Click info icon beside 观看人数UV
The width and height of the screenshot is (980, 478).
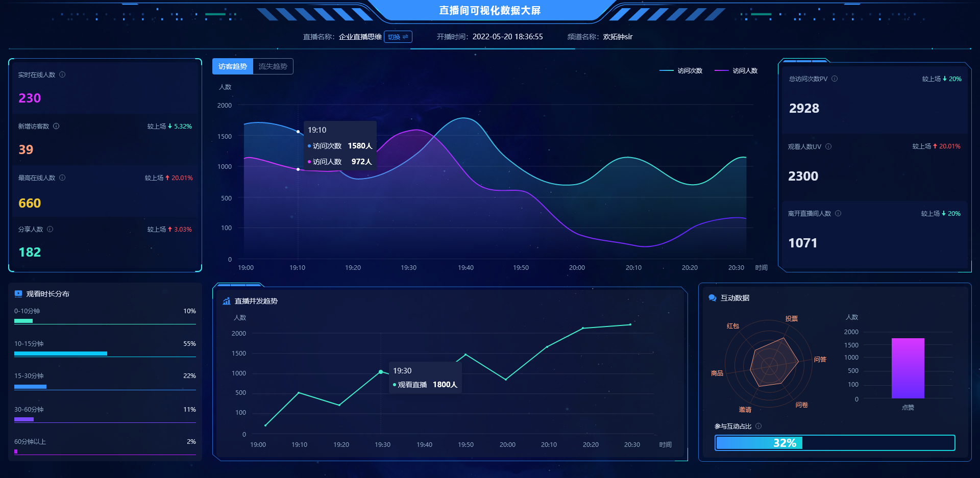coord(828,146)
